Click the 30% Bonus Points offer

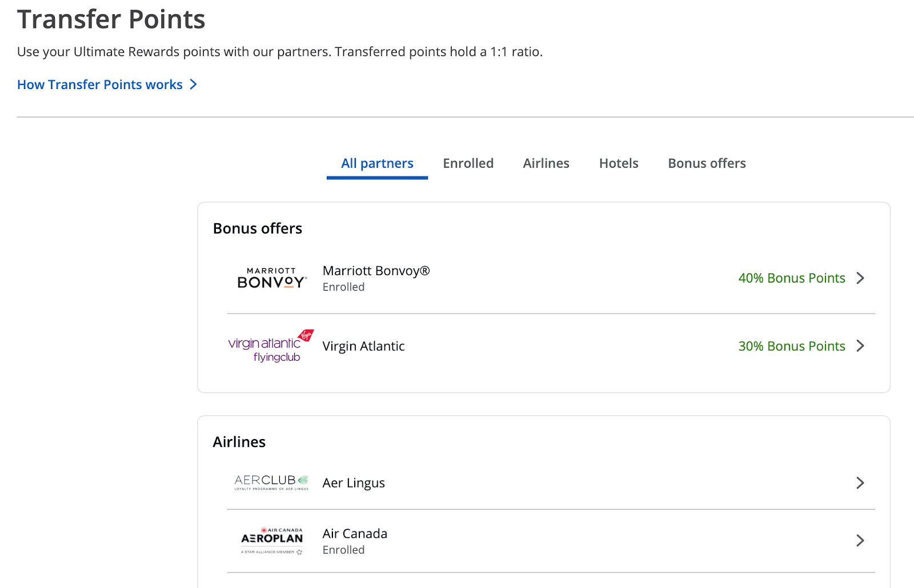[791, 346]
